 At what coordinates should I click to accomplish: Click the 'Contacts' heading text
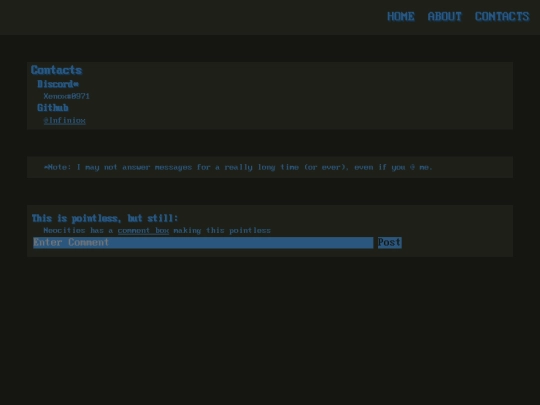(56, 70)
